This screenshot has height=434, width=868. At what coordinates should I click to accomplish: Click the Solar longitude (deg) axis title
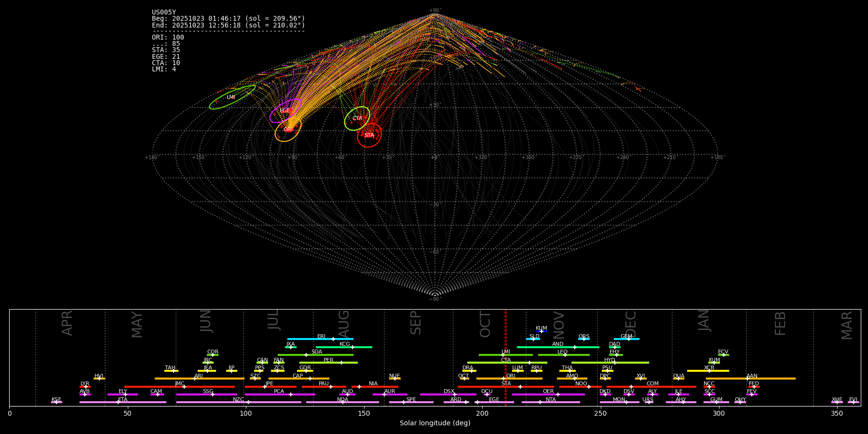[435, 423]
